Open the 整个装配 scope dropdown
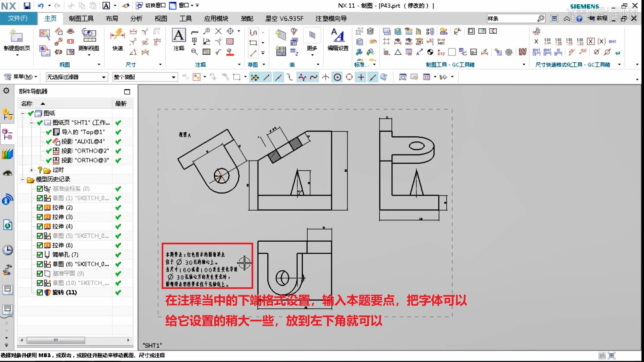This screenshot has height=362, width=644. 173,77
